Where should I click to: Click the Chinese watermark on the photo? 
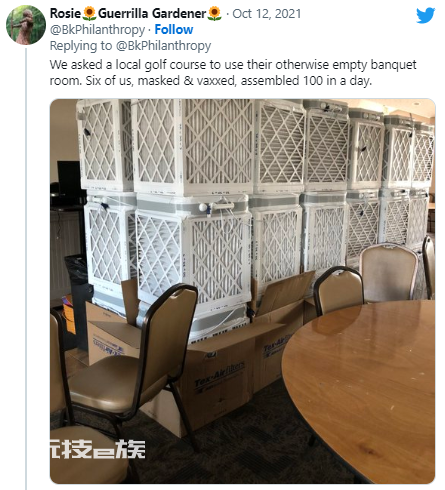98,449
